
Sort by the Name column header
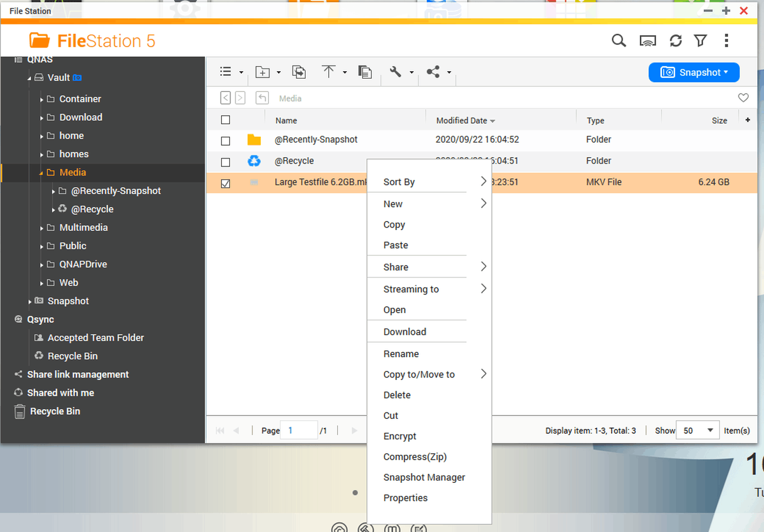[x=286, y=121]
